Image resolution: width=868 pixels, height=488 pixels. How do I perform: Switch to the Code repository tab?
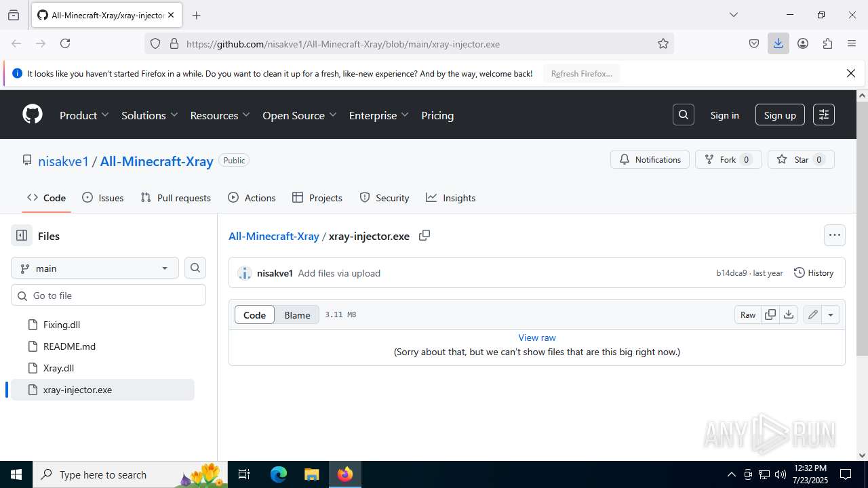pyautogui.click(x=46, y=198)
